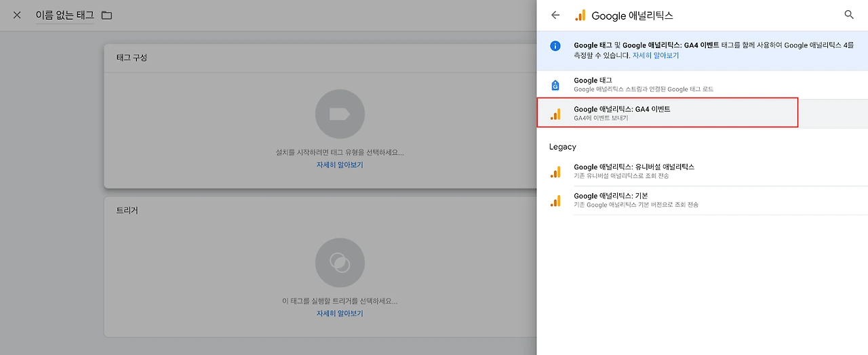Choose Google 애널리틱스: GA4 이벤트

(702, 113)
